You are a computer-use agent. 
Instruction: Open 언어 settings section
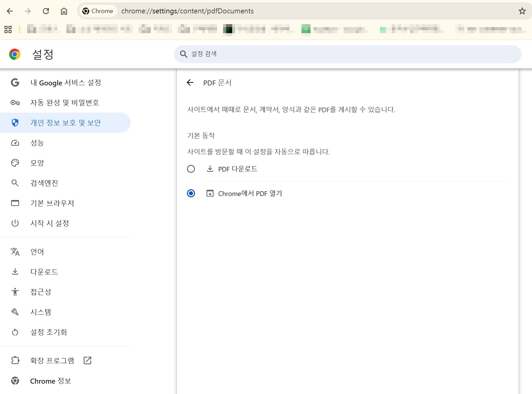pyautogui.click(x=65, y=252)
